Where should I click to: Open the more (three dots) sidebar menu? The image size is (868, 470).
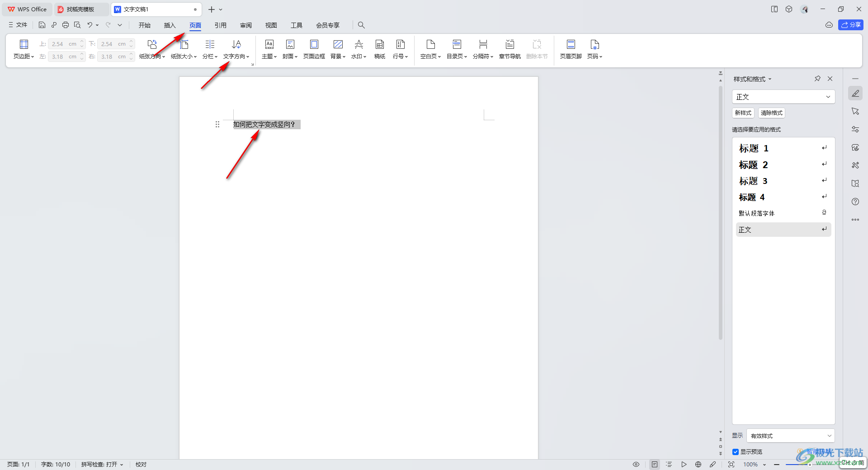pos(855,220)
